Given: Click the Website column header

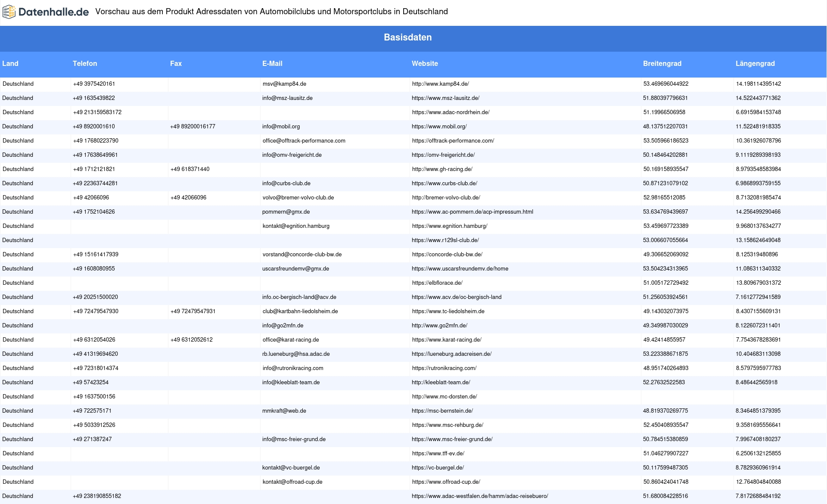Looking at the screenshot, I should (x=425, y=63).
